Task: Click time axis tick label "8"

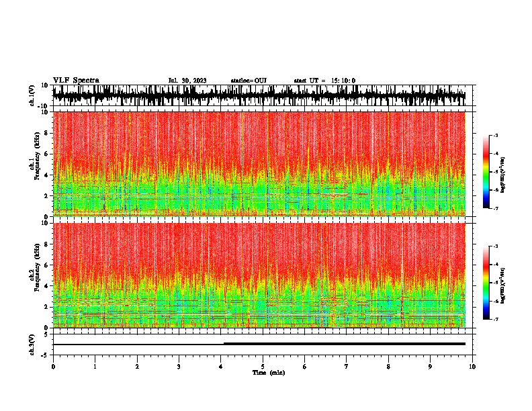Action: pyautogui.click(x=388, y=367)
